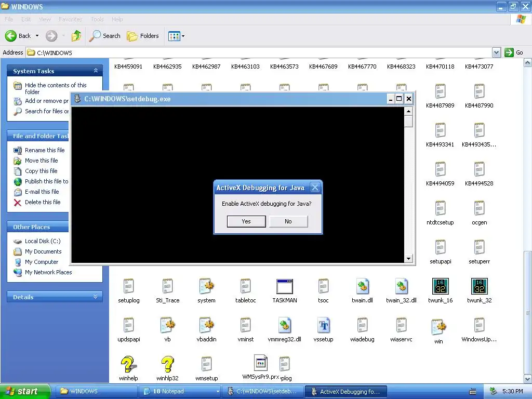Open the Views dropdown button

click(x=177, y=36)
